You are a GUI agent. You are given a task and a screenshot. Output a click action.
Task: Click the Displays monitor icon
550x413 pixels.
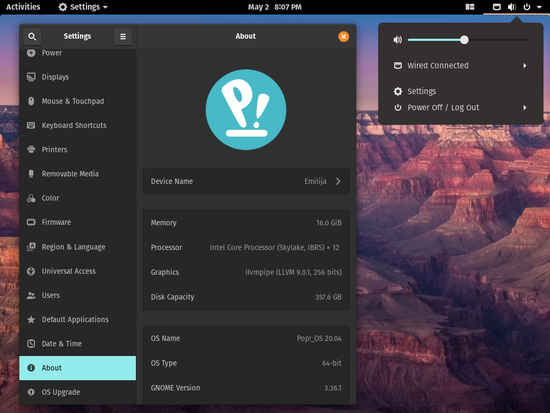tap(31, 77)
